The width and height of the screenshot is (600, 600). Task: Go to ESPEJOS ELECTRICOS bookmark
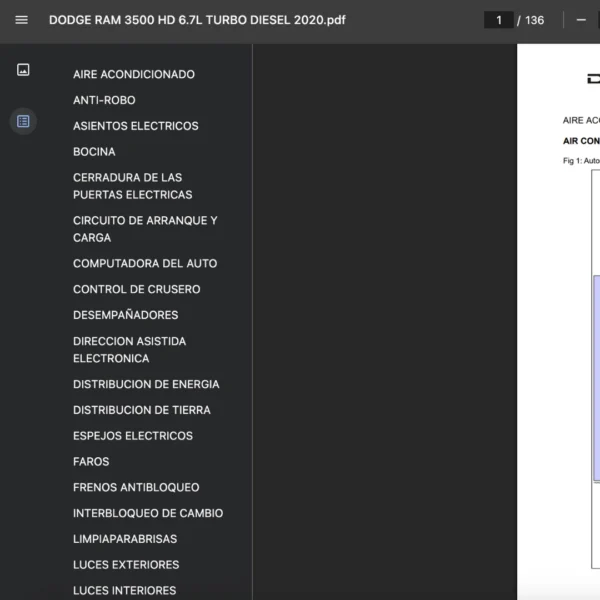(x=133, y=436)
